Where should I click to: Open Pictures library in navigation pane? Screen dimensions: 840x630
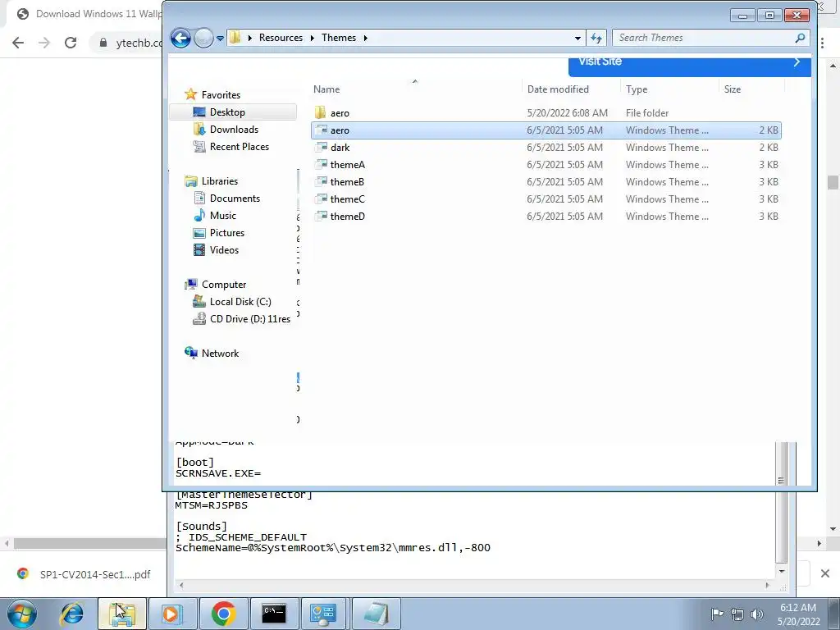pyautogui.click(x=227, y=232)
